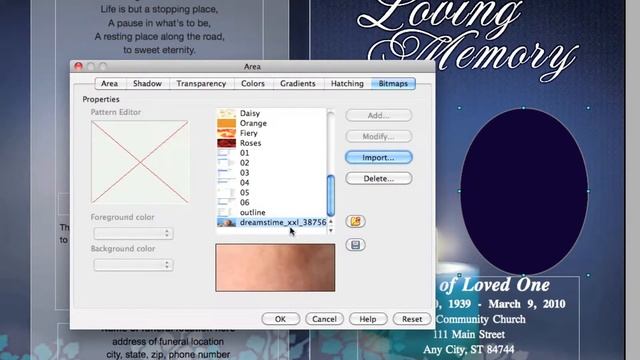Go to the Colors tab
The image size is (640, 360).
click(x=253, y=84)
